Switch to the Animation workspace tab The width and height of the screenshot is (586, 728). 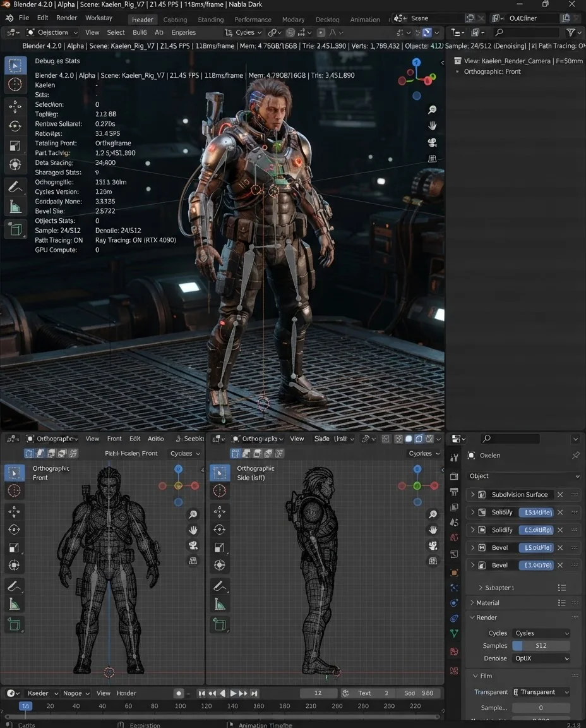pyautogui.click(x=365, y=20)
